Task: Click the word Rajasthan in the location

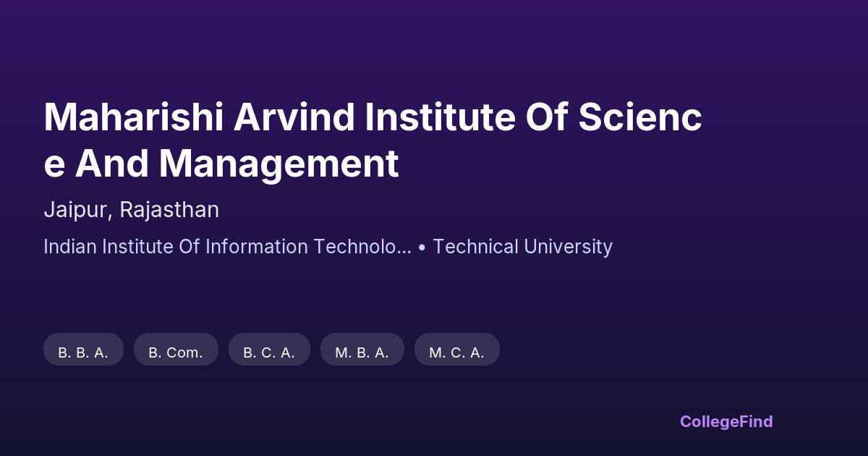Action: click(x=169, y=210)
